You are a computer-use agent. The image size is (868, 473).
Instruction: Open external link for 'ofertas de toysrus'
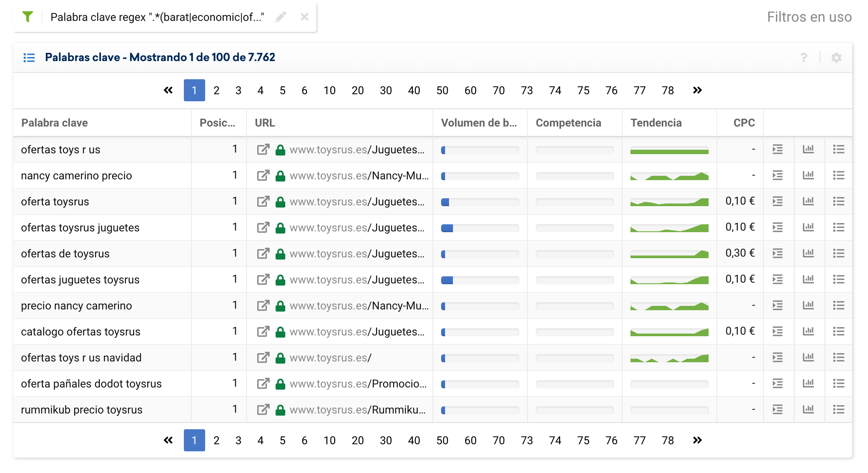point(263,254)
